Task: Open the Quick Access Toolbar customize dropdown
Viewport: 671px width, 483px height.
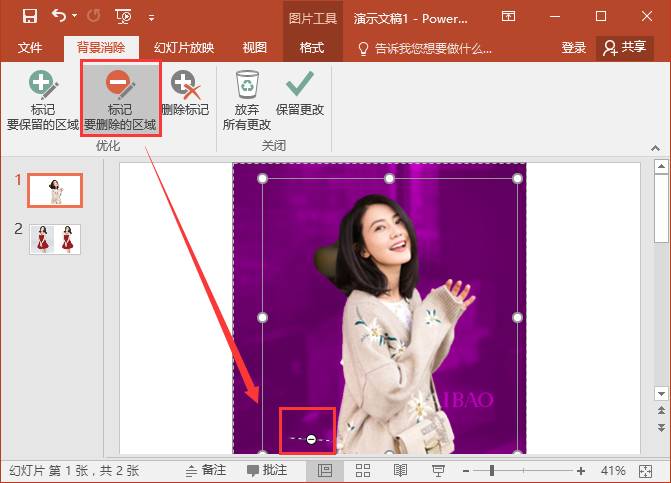Action: pos(151,18)
